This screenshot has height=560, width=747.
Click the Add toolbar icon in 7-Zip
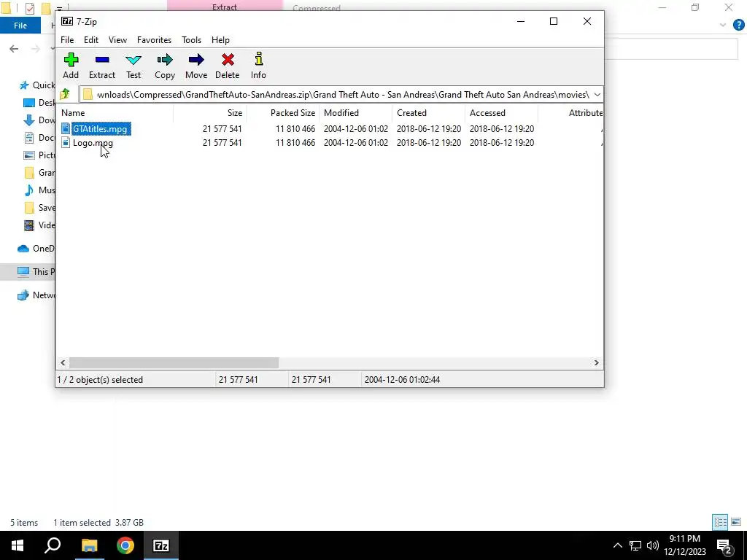point(71,66)
